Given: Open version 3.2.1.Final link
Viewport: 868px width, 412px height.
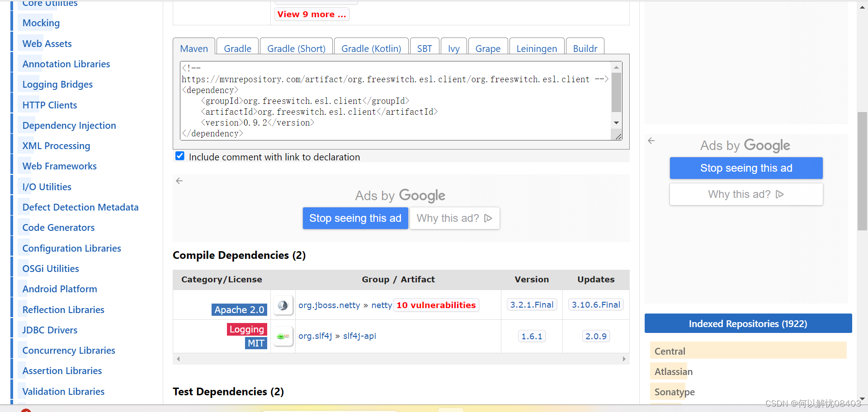Looking at the screenshot, I should (532, 305).
